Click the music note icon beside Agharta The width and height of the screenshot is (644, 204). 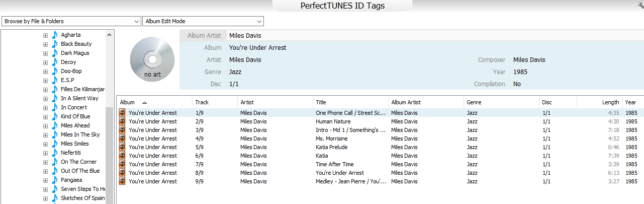coord(55,35)
